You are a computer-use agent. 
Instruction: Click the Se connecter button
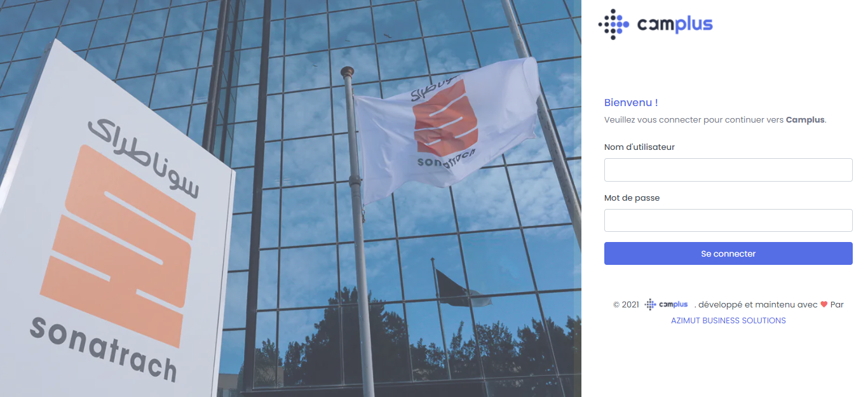pos(728,253)
